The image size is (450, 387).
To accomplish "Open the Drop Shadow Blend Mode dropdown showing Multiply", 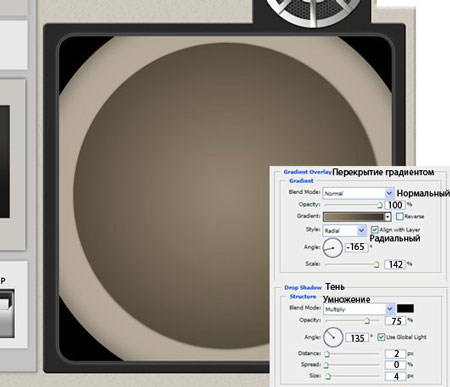I will (359, 309).
